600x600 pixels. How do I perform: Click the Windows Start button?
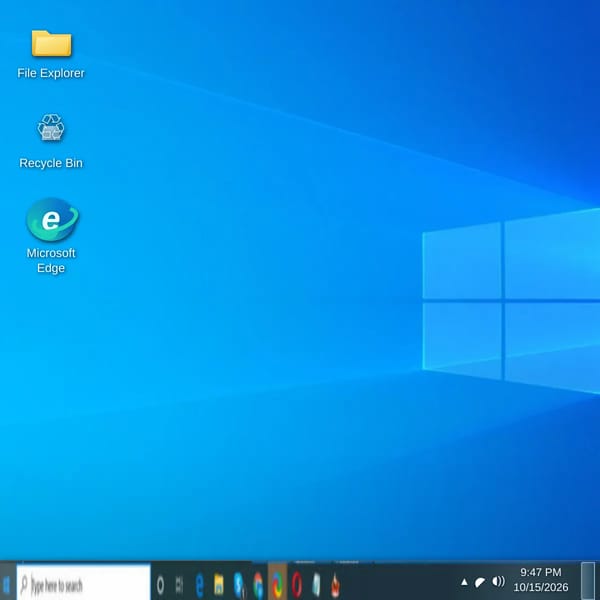point(7,585)
